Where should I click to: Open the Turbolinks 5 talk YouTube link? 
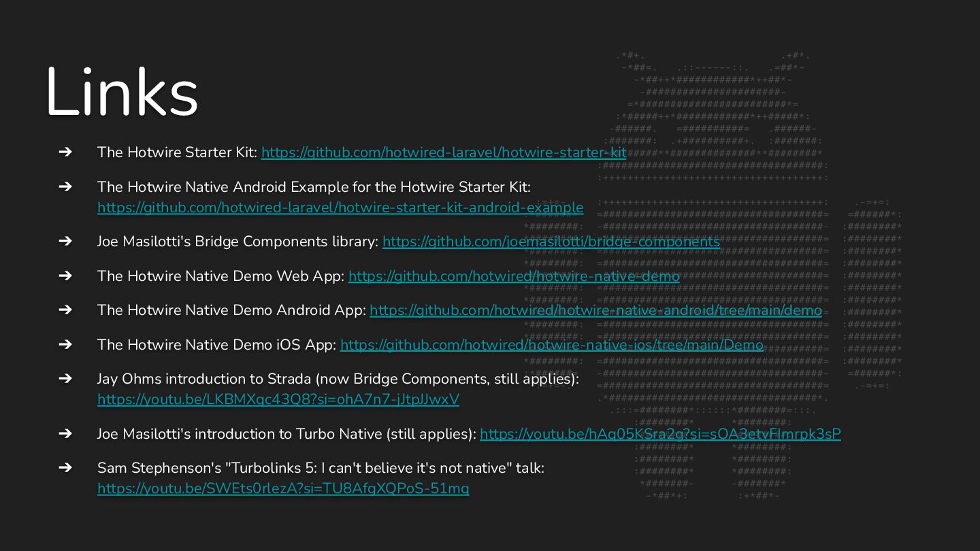(x=283, y=488)
